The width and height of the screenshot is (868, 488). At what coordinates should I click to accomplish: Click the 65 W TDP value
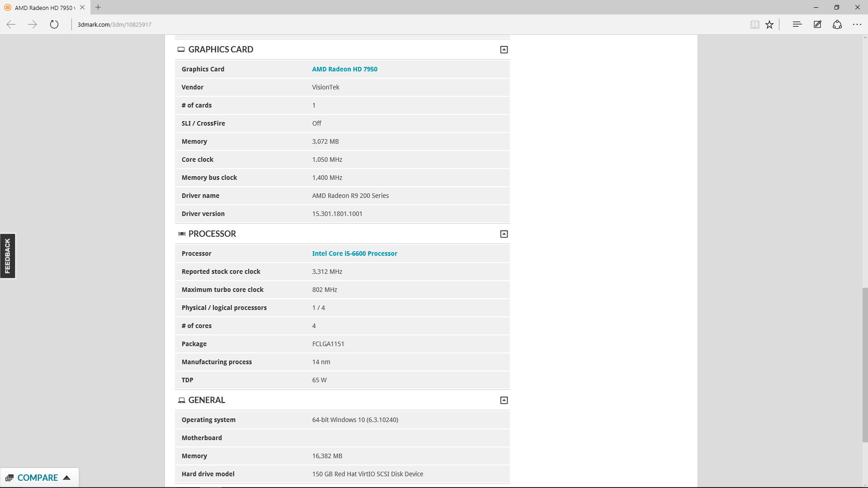(x=319, y=380)
